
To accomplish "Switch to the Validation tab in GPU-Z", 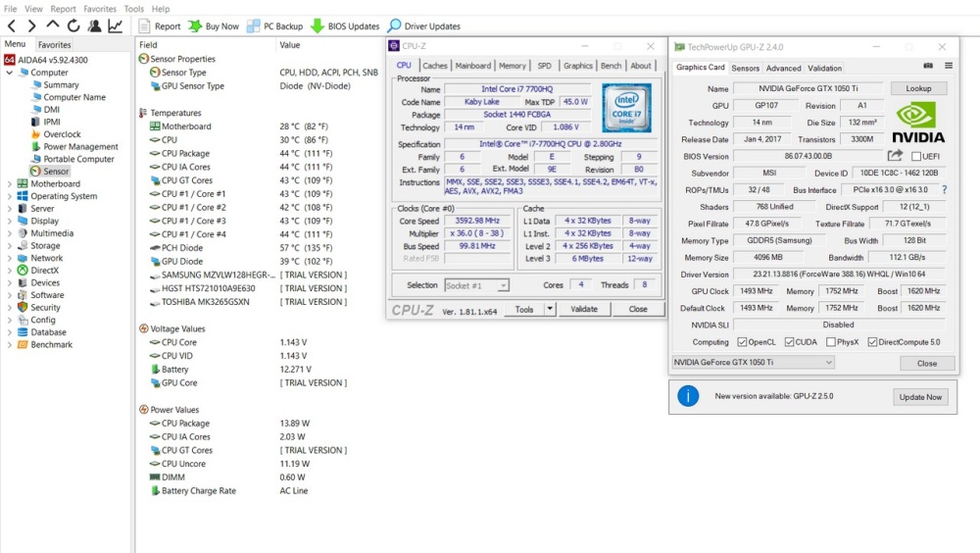I will click(x=824, y=69).
